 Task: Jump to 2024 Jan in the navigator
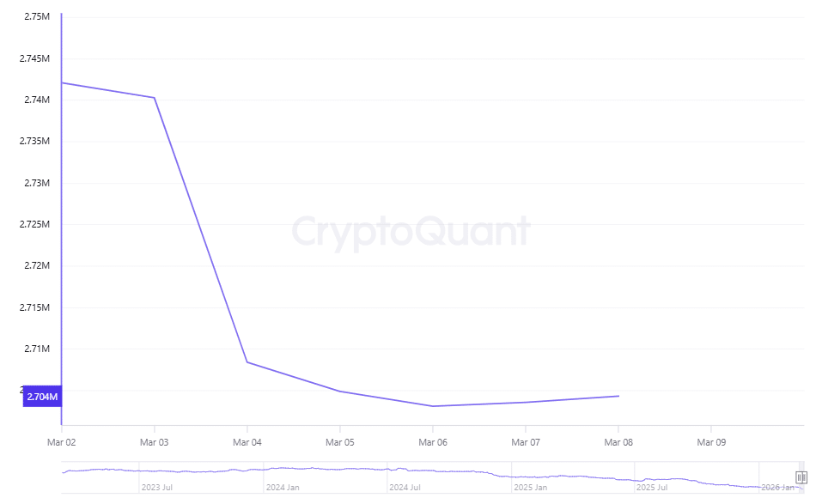click(282, 487)
